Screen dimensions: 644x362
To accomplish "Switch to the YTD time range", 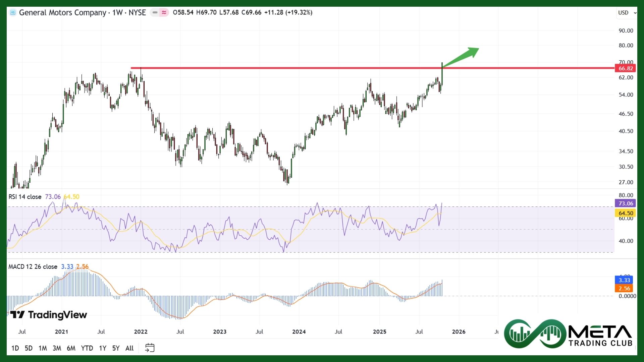I will 87,348.
